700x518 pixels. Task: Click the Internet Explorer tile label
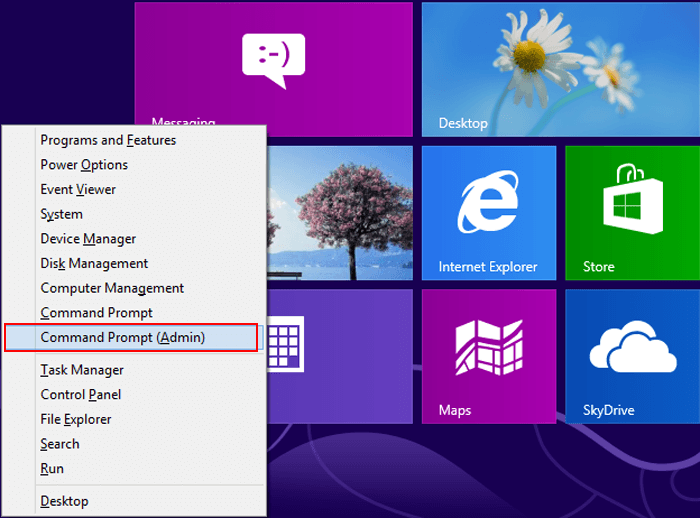(x=488, y=267)
